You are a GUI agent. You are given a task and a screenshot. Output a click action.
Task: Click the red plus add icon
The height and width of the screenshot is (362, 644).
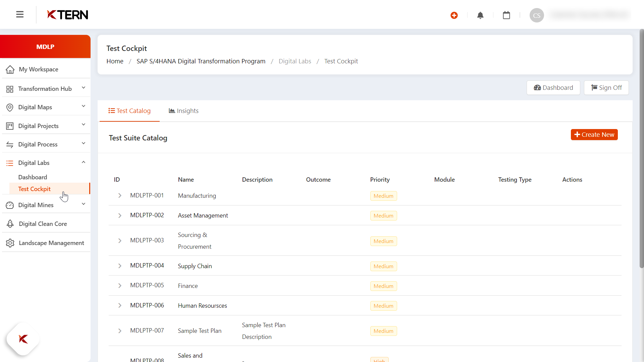click(x=454, y=15)
